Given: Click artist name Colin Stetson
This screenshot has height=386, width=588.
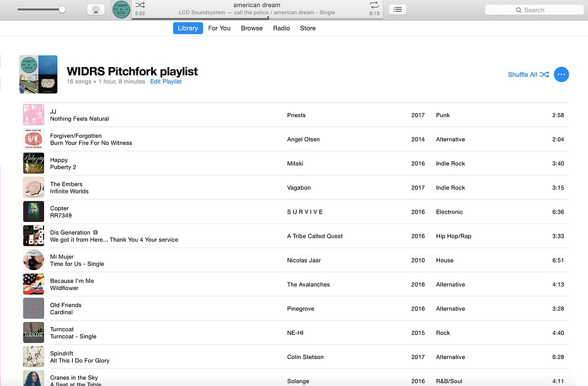Looking at the screenshot, I should click(305, 357).
